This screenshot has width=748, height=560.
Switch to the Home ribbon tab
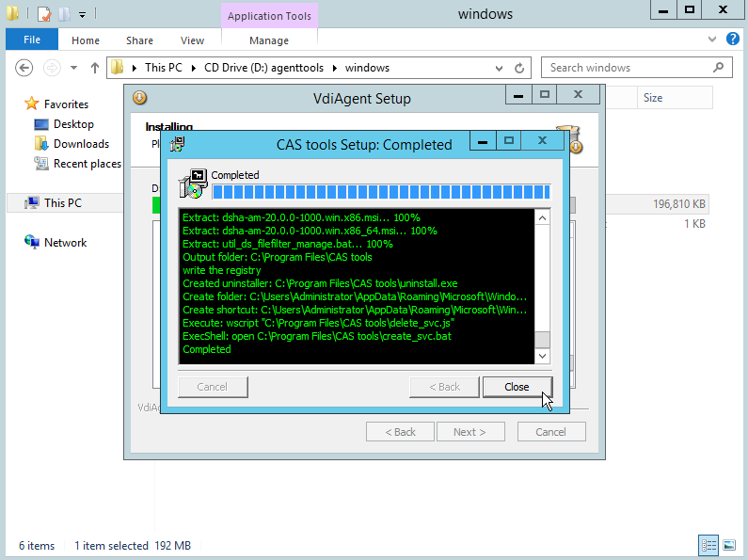click(86, 40)
